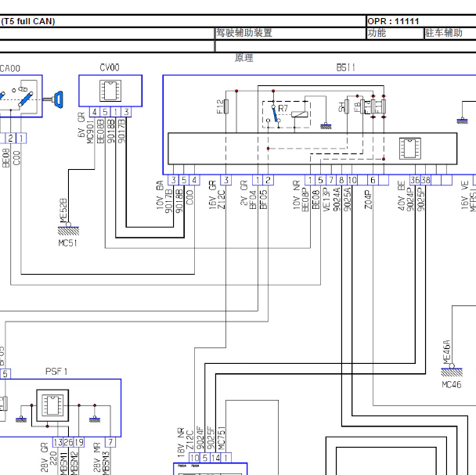Select the ground symbol right of R7 relay
This screenshot has width=476, height=475.
[326, 126]
